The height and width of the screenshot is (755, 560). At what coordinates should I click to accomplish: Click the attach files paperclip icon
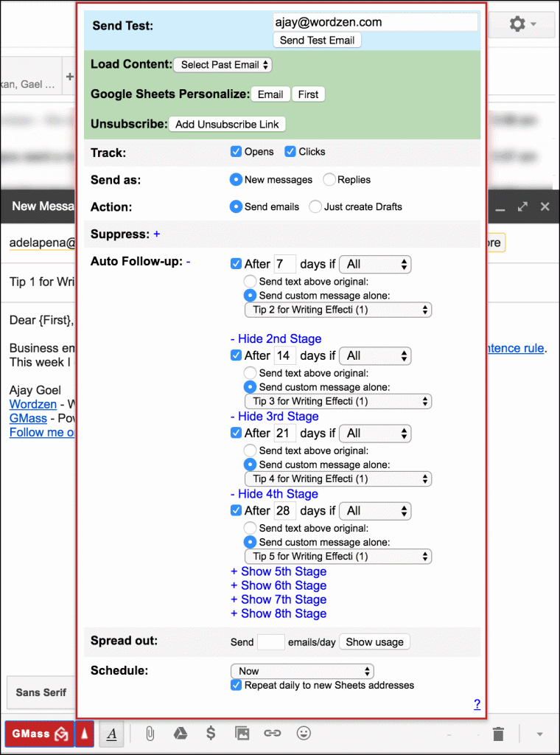pos(150,734)
